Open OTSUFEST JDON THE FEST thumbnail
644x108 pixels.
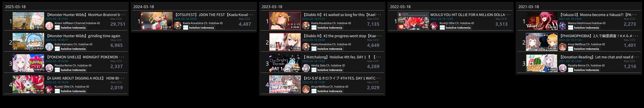click(157, 21)
